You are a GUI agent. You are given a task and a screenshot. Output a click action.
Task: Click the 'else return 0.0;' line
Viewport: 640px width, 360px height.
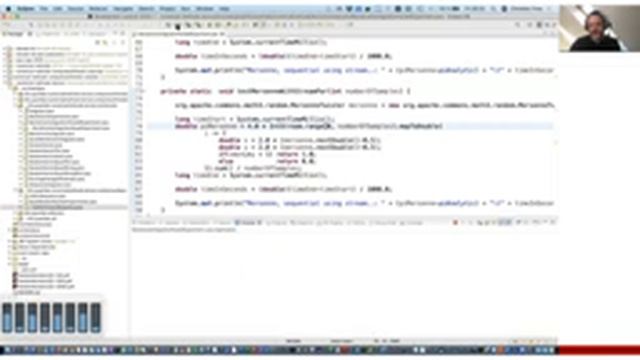[267, 161]
